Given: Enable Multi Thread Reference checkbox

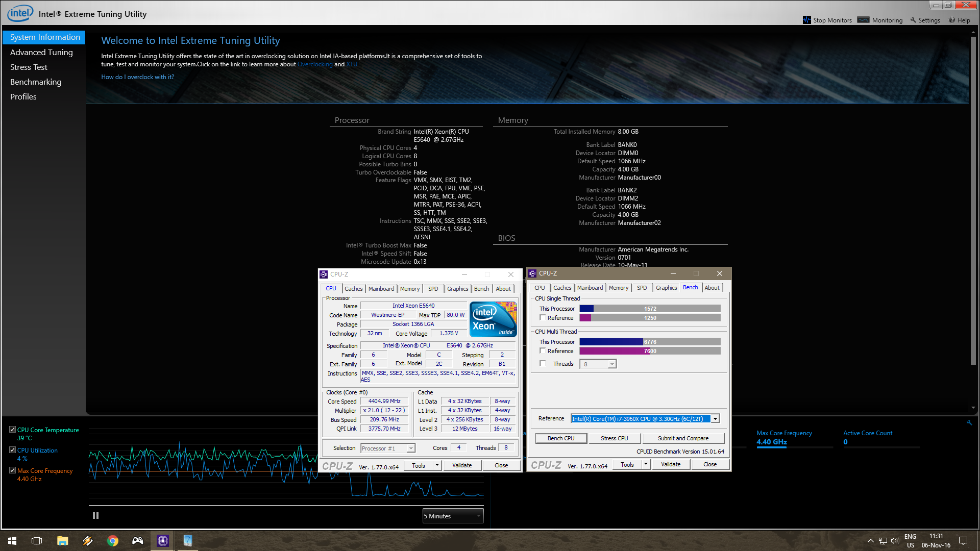Looking at the screenshot, I should click(543, 350).
